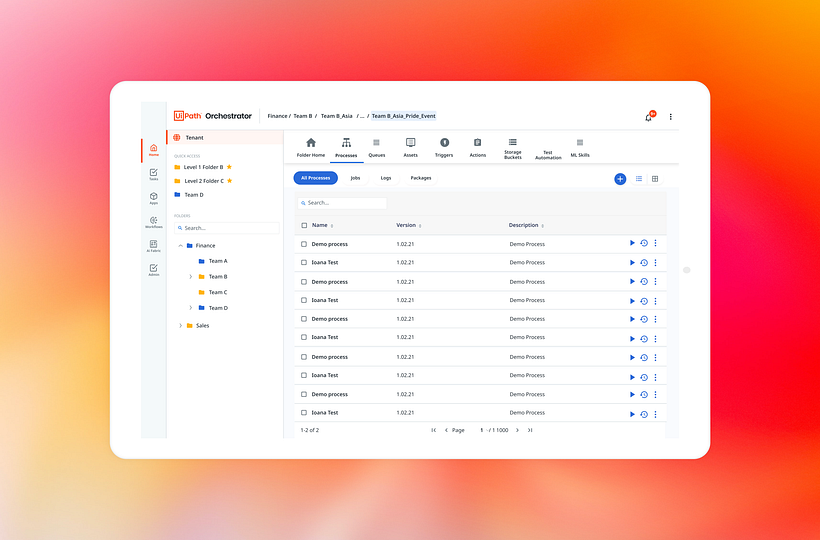Click Team B_Asia in the breadcrumb

[336, 116]
